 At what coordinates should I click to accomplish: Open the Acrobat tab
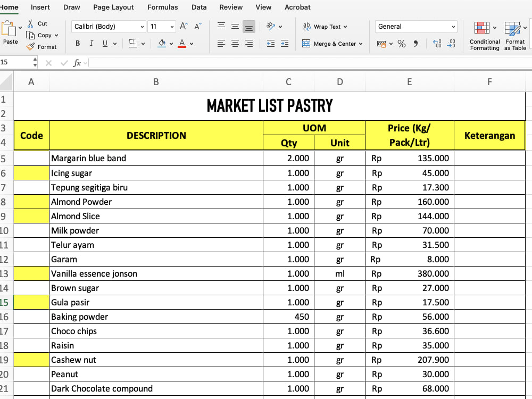[297, 7]
